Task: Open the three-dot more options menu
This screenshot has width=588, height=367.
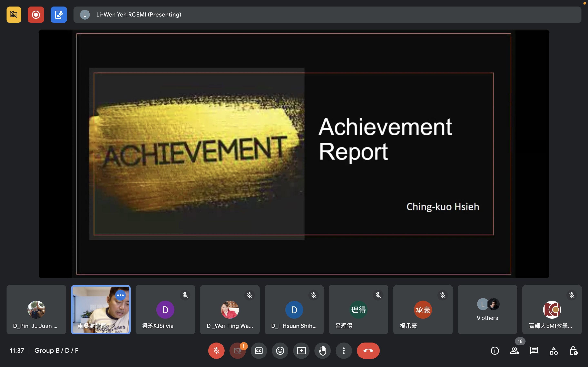Action: coord(344,350)
